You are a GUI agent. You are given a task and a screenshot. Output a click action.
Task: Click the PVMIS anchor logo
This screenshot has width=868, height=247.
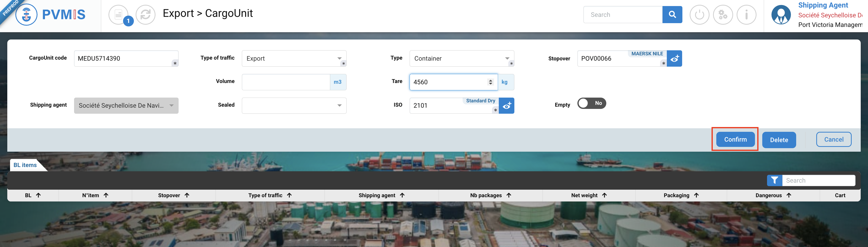pyautogui.click(x=26, y=15)
